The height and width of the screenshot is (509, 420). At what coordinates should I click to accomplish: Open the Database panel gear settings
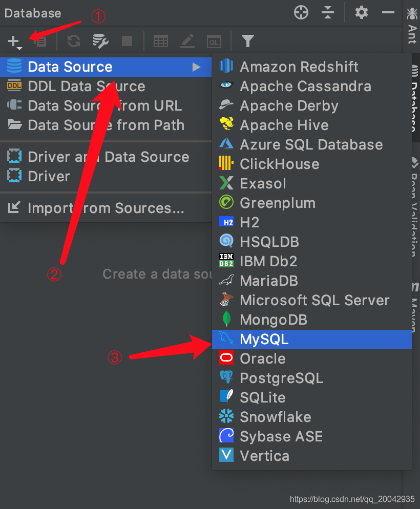click(362, 13)
